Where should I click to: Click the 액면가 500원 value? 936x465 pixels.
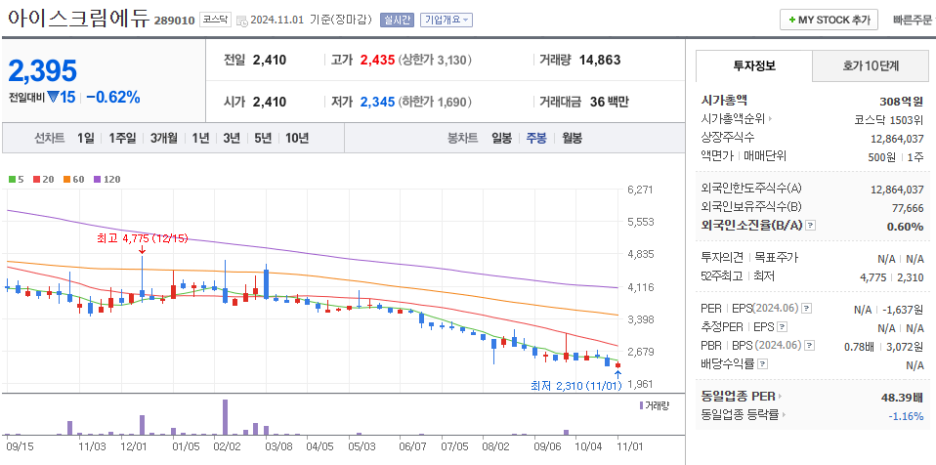point(881,156)
